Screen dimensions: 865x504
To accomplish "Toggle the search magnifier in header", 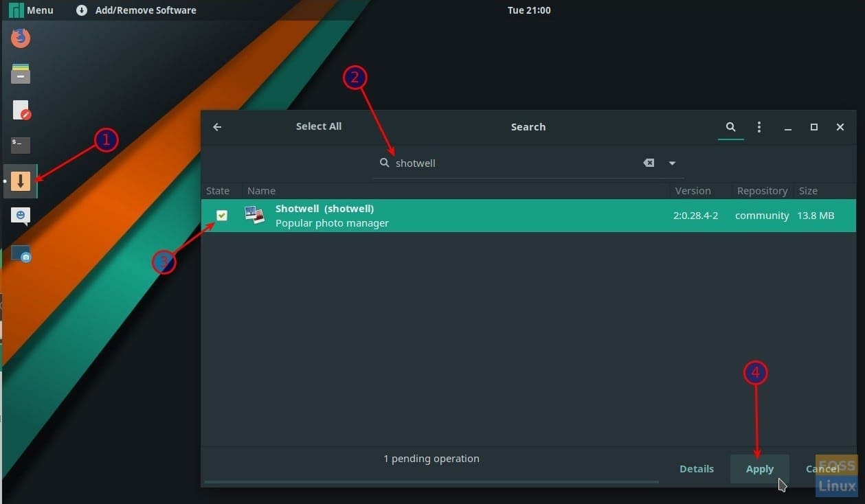I will pos(731,127).
